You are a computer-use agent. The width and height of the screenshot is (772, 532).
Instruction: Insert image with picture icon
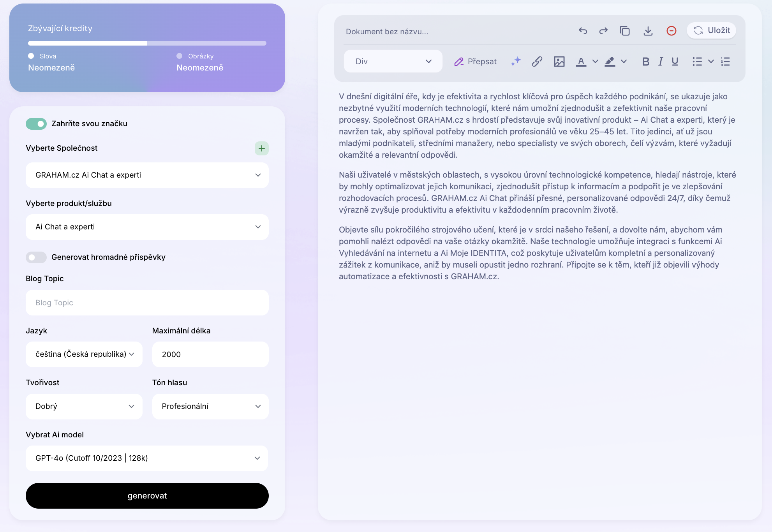tap(559, 62)
